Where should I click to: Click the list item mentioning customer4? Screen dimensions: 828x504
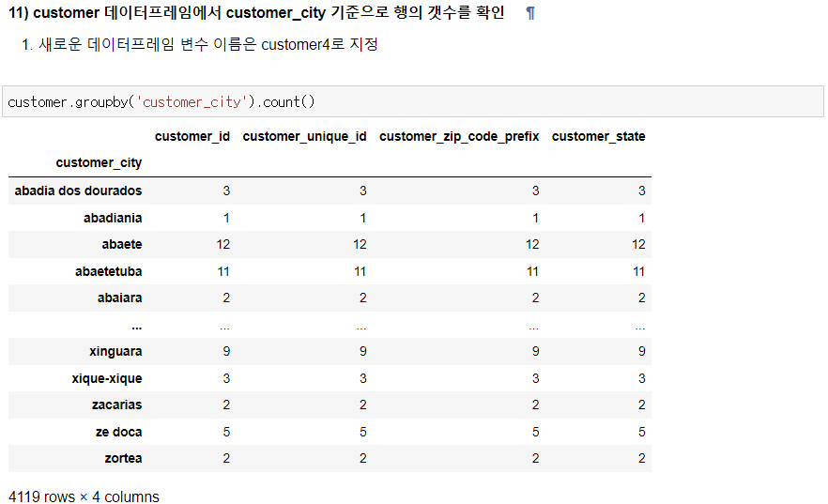coord(208,44)
